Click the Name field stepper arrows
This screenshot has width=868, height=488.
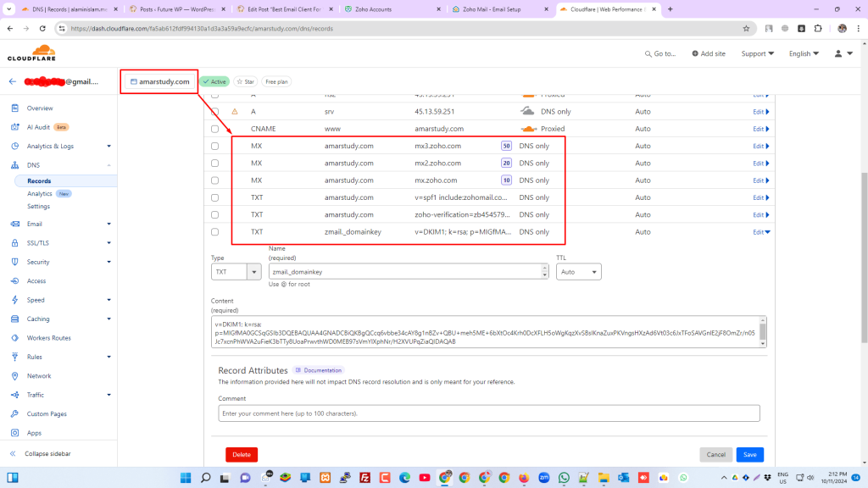point(545,271)
